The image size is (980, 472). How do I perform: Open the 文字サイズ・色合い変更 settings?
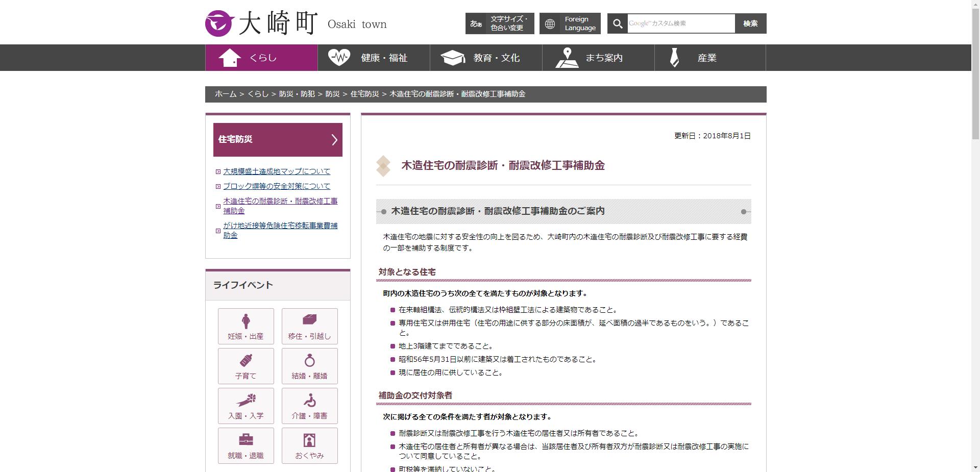tap(499, 23)
